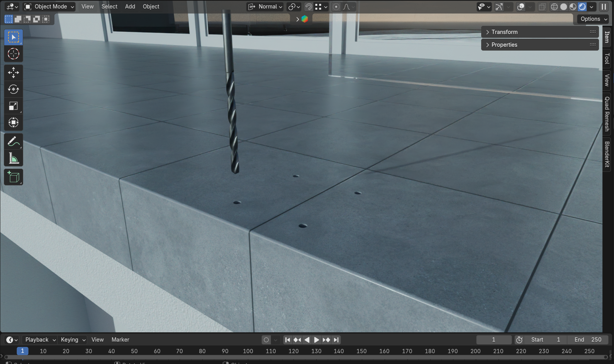
Task: Select the Annotate pencil tool
Action: pos(14,142)
